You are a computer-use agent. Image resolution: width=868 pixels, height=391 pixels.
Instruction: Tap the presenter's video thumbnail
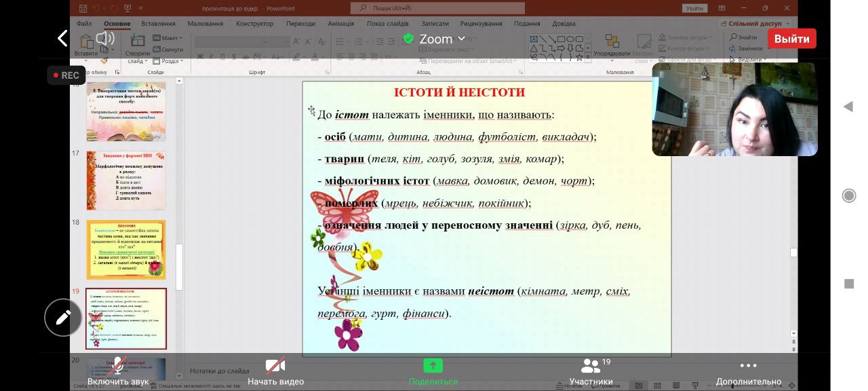click(x=734, y=109)
